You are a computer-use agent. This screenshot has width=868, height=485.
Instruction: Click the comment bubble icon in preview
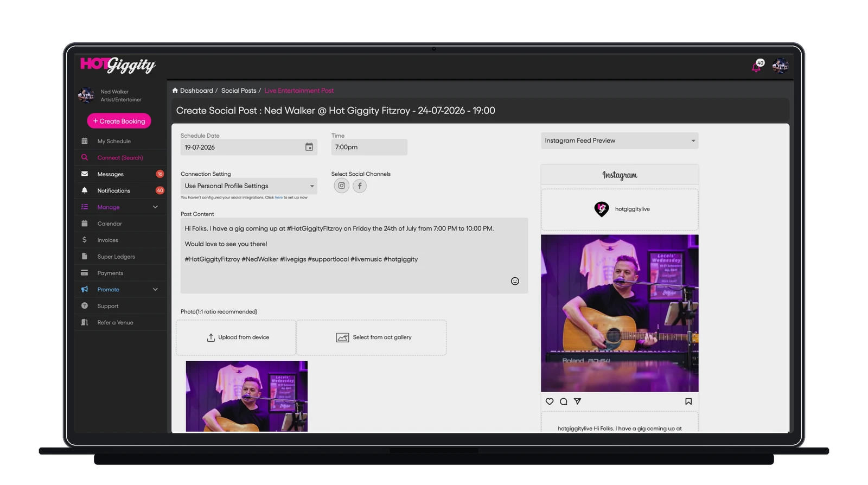[564, 401]
